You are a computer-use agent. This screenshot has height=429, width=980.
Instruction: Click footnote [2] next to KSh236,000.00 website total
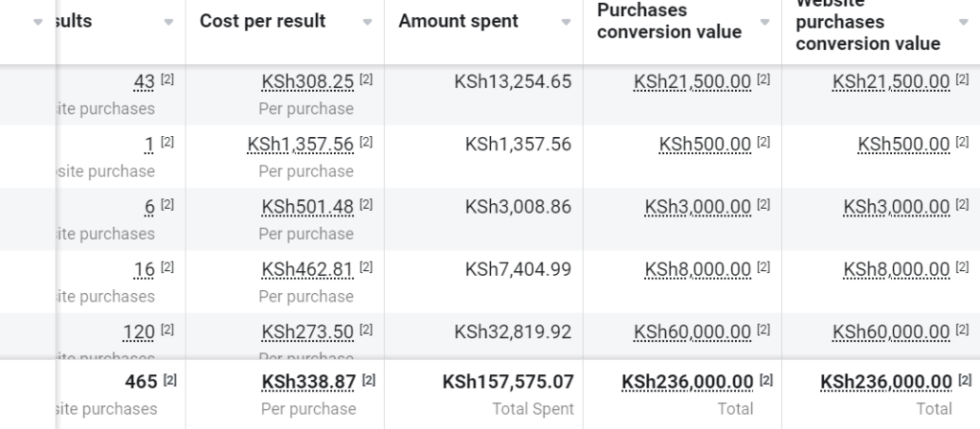click(x=963, y=380)
